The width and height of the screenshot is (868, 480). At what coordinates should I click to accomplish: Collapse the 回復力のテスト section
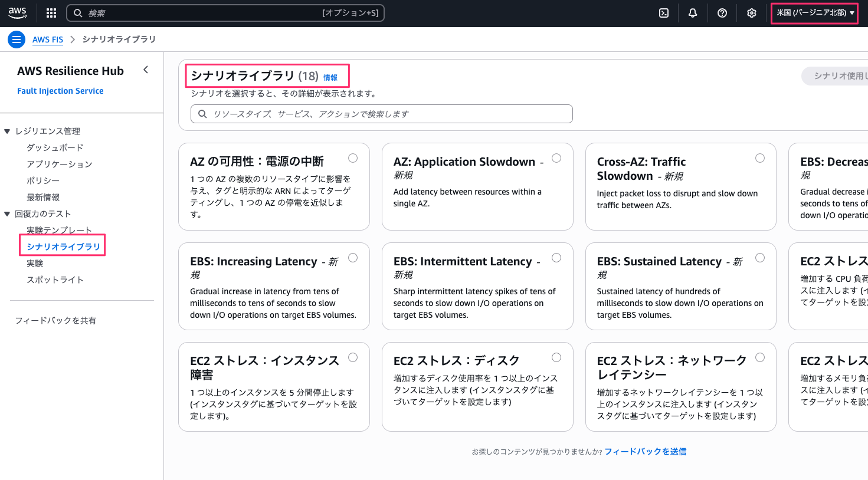pyautogui.click(x=7, y=214)
